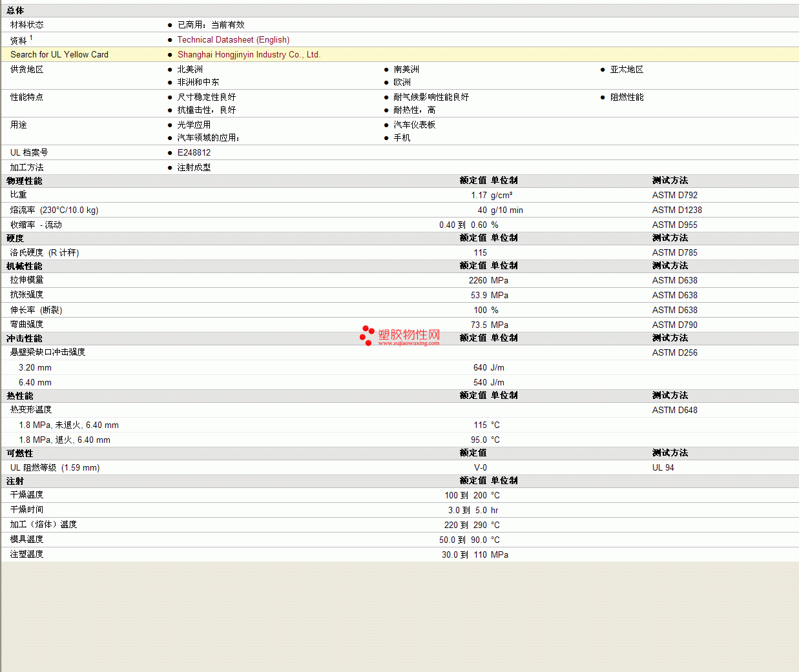Click the 物理性能 section header
Image resolution: width=799 pixels, height=672 pixels.
click(x=24, y=181)
